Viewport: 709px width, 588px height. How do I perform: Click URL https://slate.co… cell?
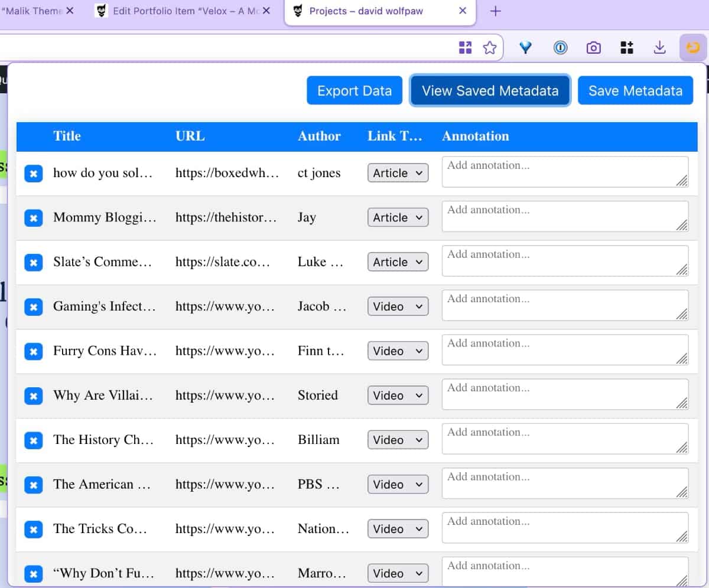pyautogui.click(x=223, y=262)
